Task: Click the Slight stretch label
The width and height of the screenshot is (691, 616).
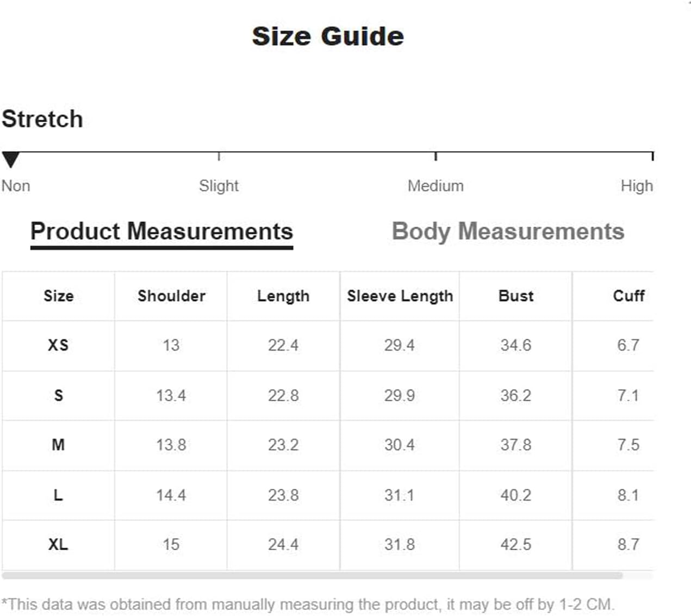Action: click(219, 186)
